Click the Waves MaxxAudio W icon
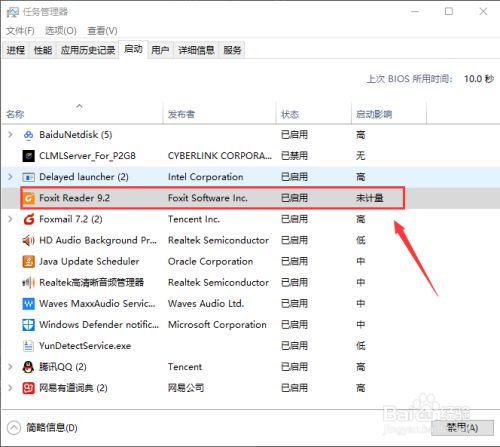The image size is (500, 447). click(28, 304)
